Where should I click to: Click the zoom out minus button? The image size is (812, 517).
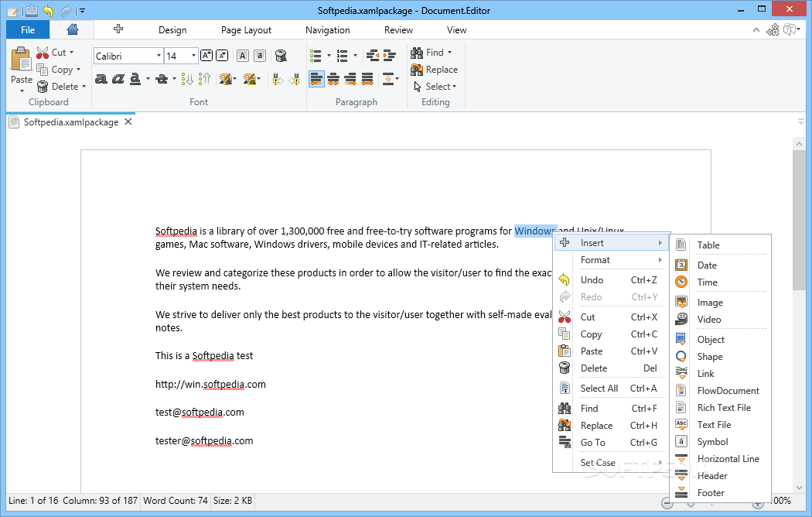click(x=667, y=503)
